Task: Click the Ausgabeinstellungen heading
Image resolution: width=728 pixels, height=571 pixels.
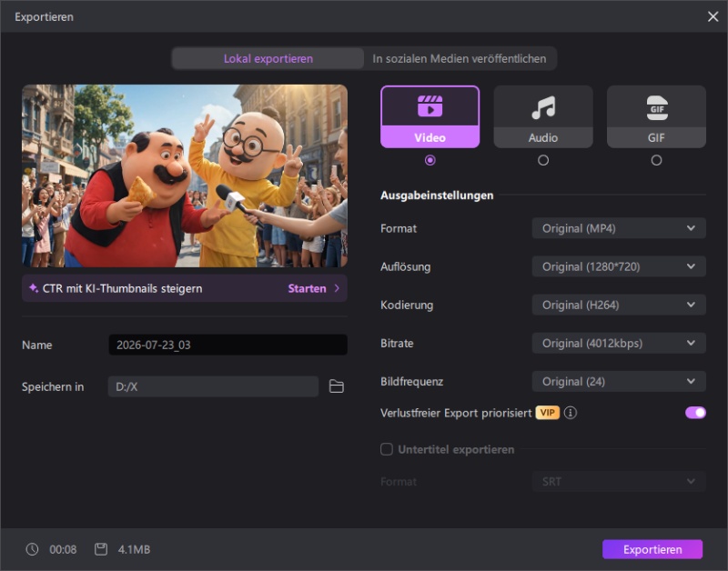Action: tap(437, 195)
